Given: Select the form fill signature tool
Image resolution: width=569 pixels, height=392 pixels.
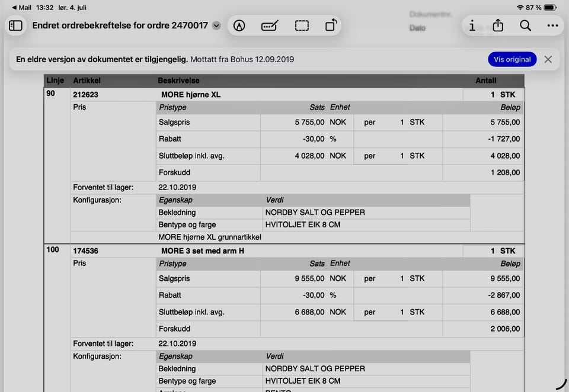Looking at the screenshot, I should (x=270, y=25).
